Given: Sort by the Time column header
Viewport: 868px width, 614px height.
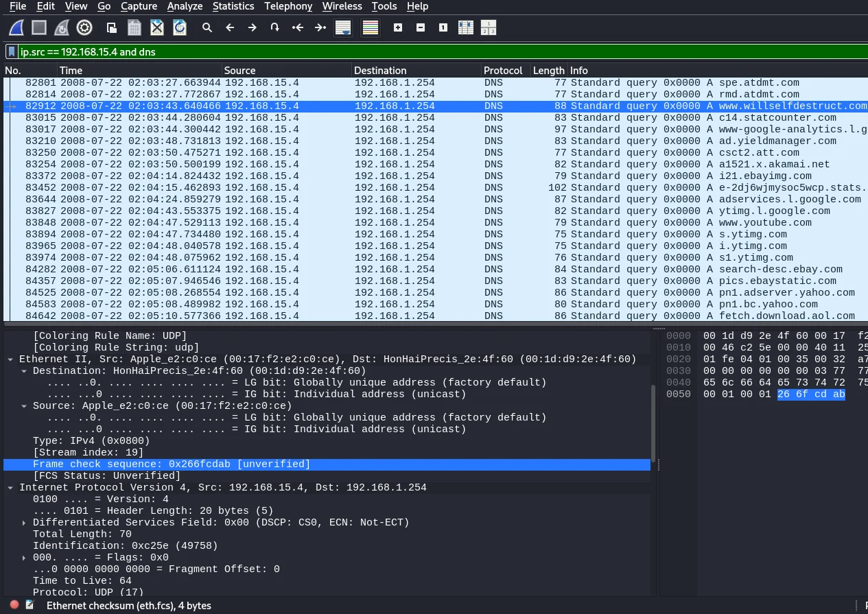Looking at the screenshot, I should pos(139,70).
